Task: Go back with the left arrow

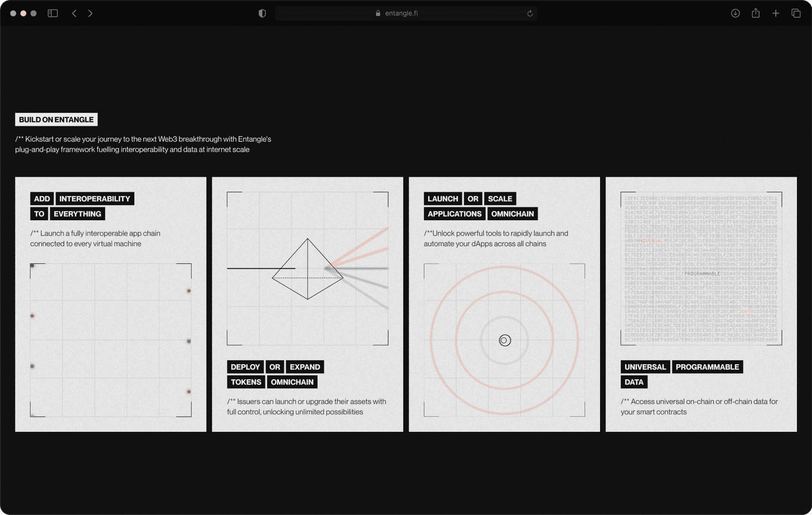Action: 74,13
